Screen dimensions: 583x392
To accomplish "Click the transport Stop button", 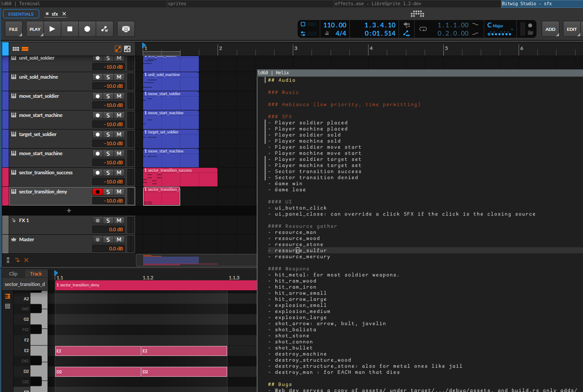I will click(70, 29).
